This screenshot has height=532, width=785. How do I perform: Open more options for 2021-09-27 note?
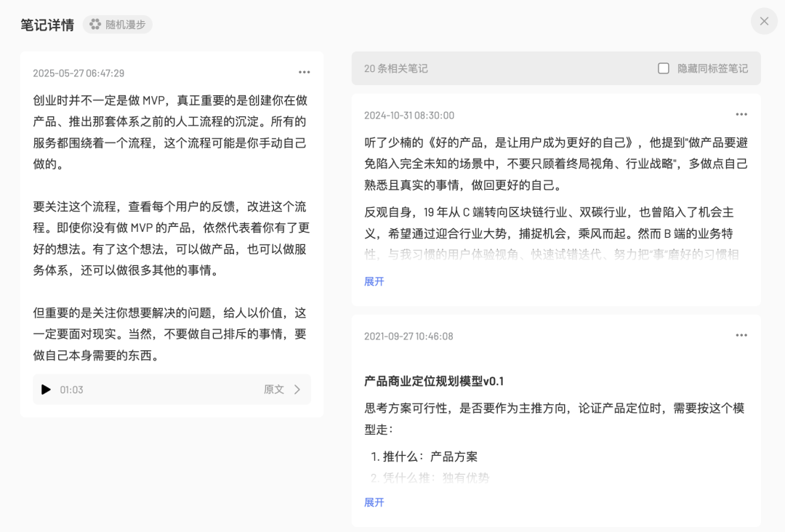coord(741,335)
